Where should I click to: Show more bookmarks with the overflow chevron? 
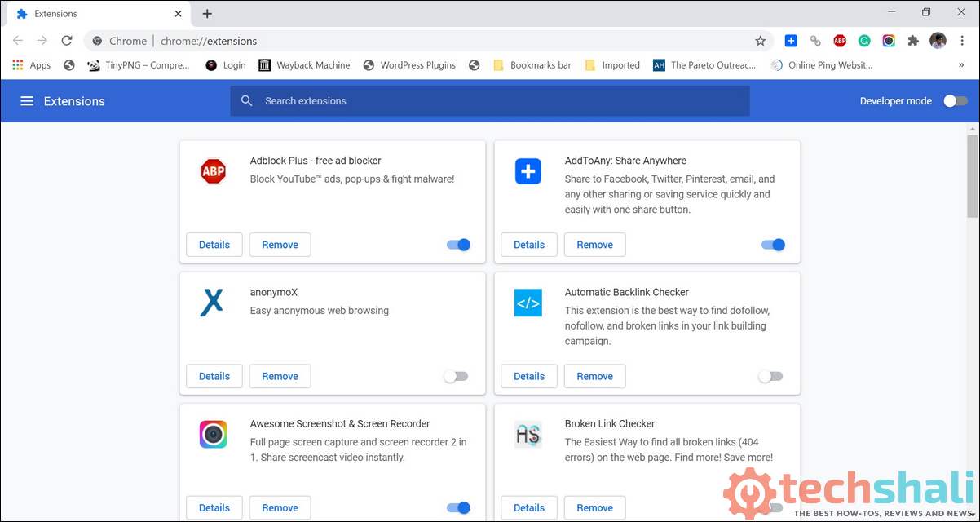(961, 65)
